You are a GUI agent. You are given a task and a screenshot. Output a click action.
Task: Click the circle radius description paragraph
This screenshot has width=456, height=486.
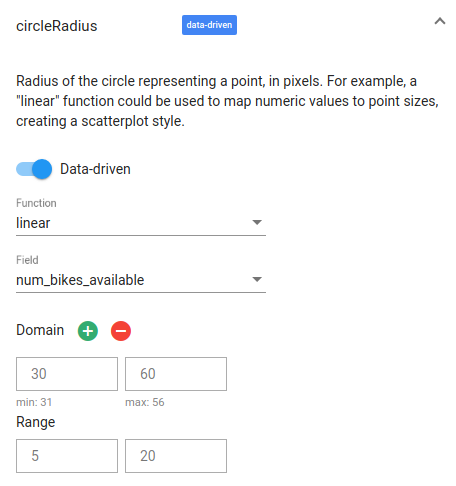coord(227,101)
